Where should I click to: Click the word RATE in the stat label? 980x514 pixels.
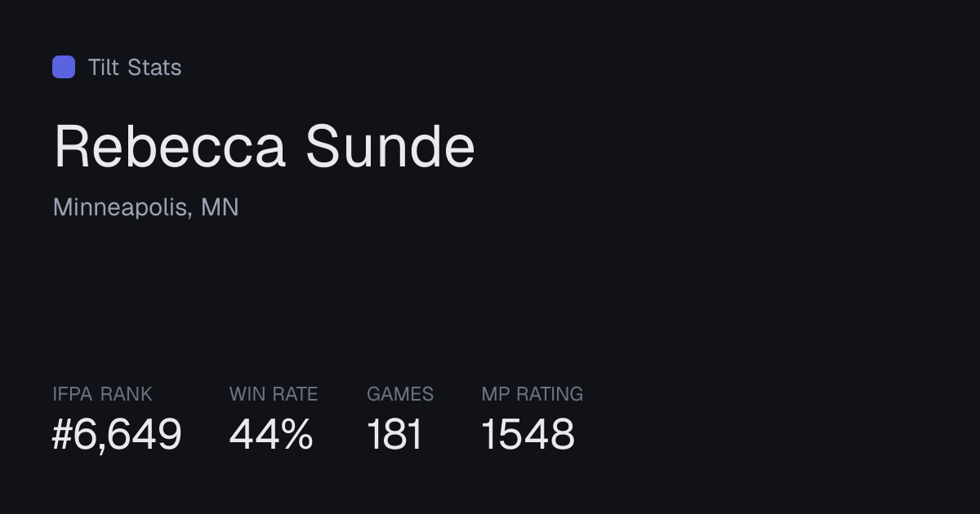coord(294,394)
